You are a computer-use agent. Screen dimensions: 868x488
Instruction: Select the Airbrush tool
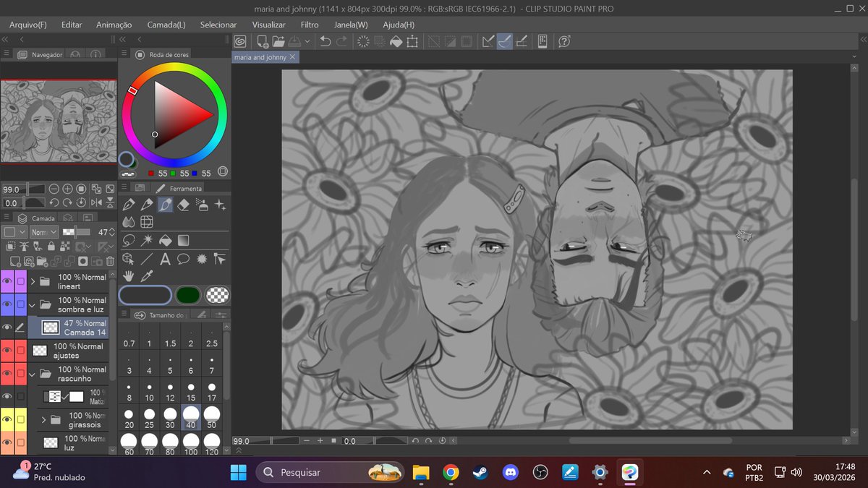point(202,205)
